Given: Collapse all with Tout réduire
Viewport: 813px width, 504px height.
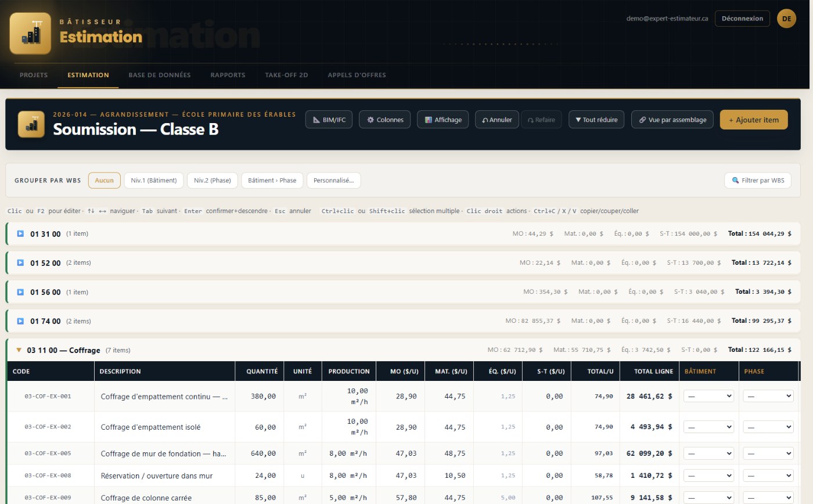Looking at the screenshot, I should click(596, 120).
